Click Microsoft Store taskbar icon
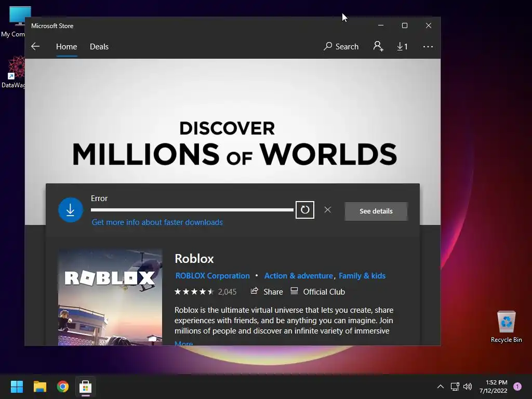532x399 pixels. (x=86, y=387)
